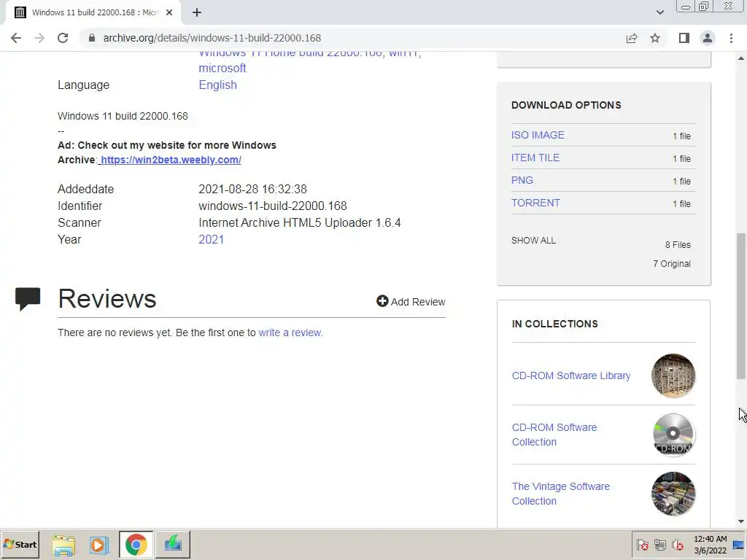Open the media player taskbar icon
This screenshot has width=747, height=560.
[99, 545]
